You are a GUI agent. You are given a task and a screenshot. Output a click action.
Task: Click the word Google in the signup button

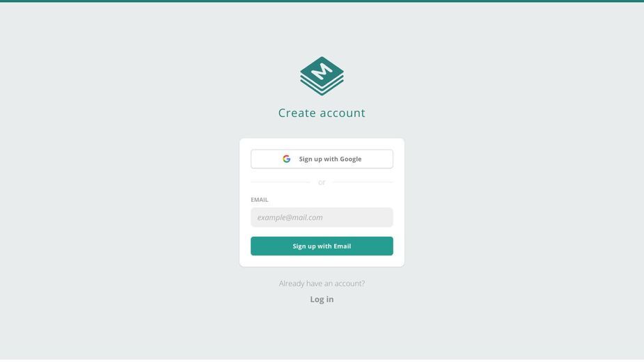coord(350,159)
